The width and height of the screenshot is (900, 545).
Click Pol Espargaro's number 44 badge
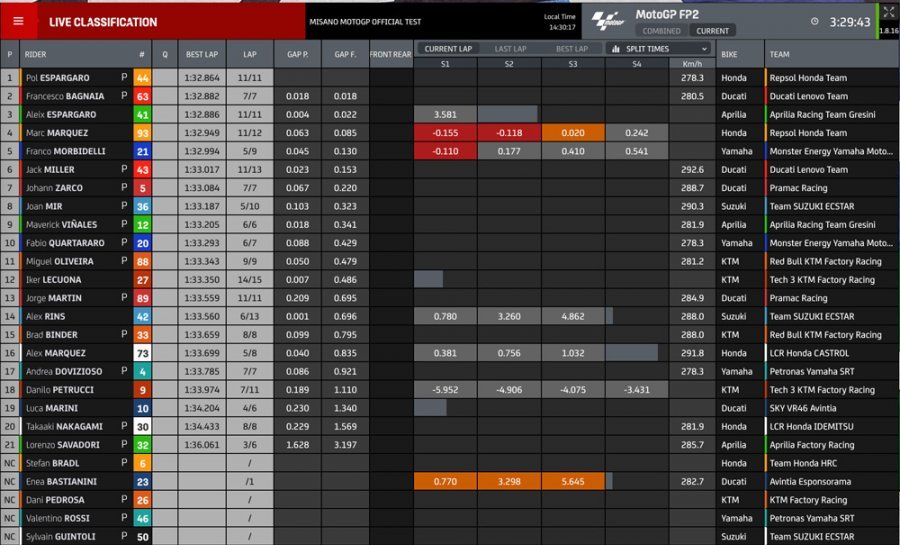coord(142,78)
